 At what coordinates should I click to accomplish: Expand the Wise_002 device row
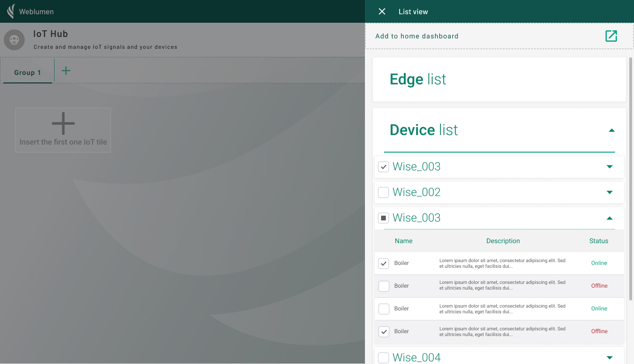coord(610,192)
